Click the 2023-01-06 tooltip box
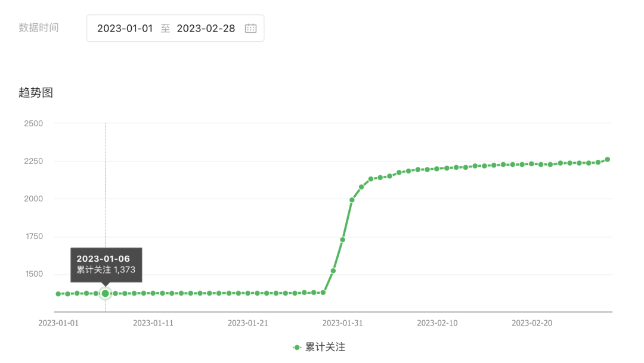644x363 pixels. (x=106, y=264)
